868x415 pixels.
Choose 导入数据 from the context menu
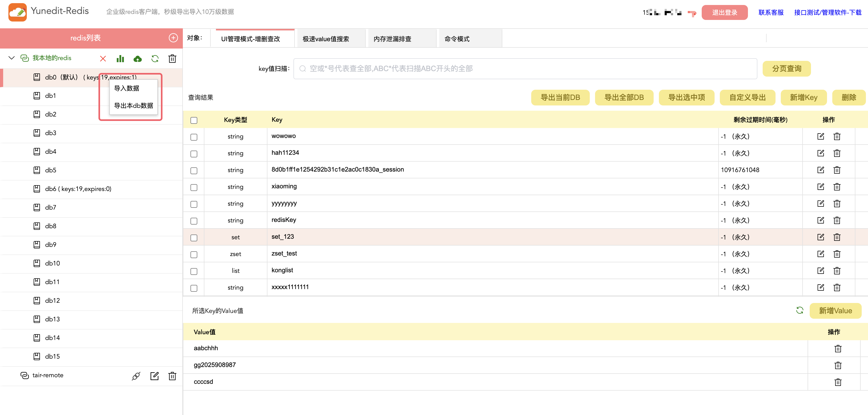(127, 88)
